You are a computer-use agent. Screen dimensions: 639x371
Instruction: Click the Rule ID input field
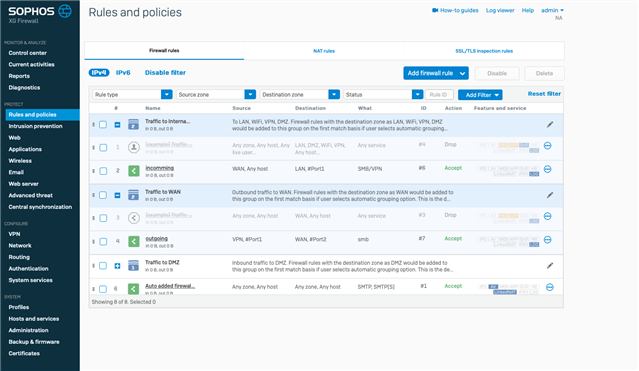coord(439,95)
